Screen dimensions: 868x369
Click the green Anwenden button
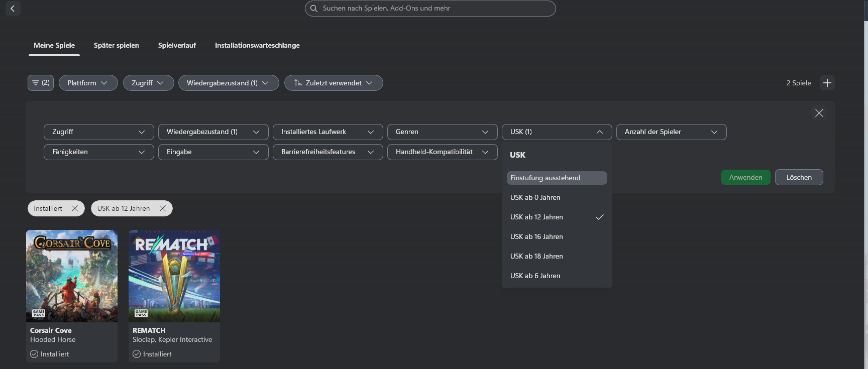tap(746, 177)
